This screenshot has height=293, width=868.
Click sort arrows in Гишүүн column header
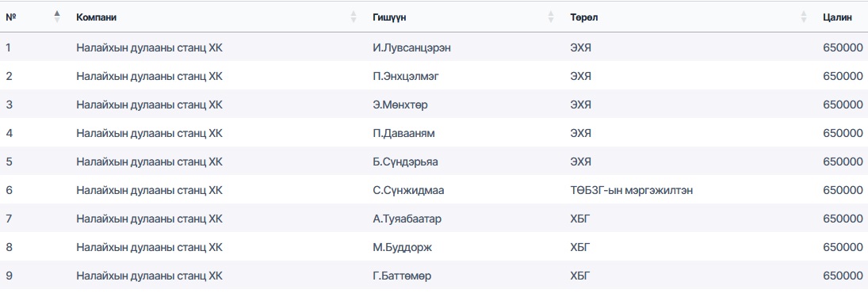(x=551, y=17)
